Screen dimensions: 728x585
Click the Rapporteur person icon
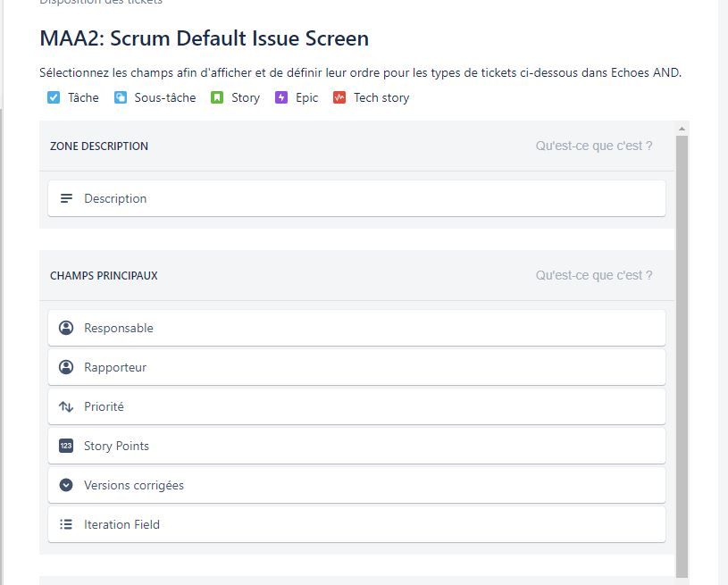[66, 367]
